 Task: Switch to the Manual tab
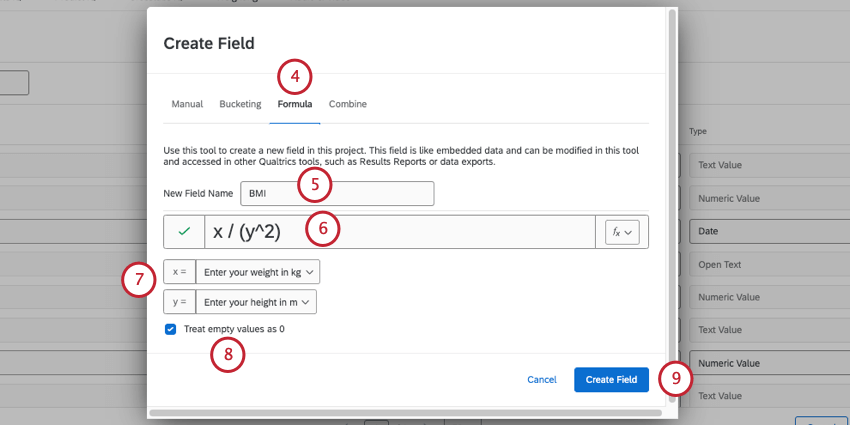pos(187,104)
